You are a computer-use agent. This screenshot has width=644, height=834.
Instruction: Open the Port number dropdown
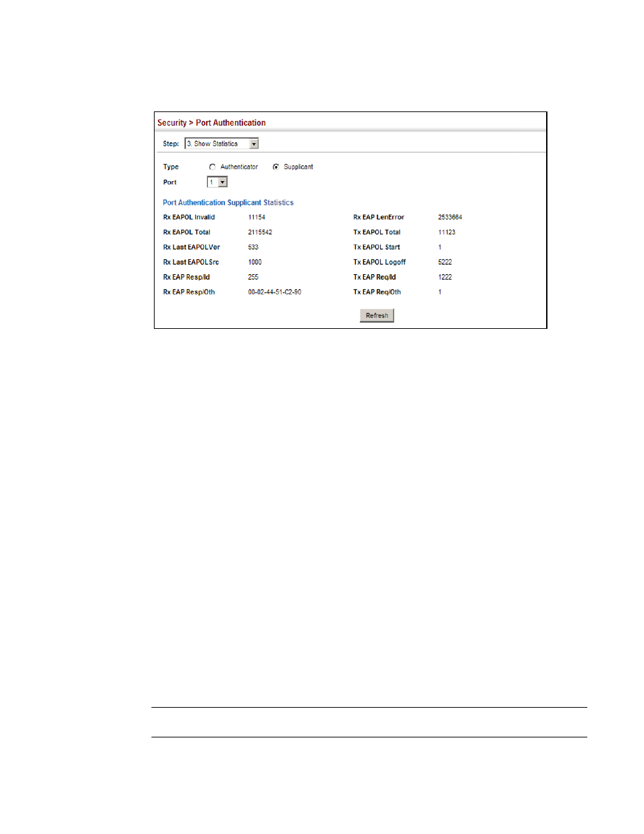click(217, 182)
